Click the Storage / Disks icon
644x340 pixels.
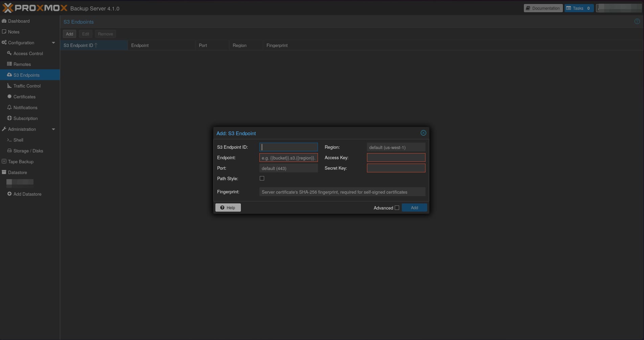[9, 151]
